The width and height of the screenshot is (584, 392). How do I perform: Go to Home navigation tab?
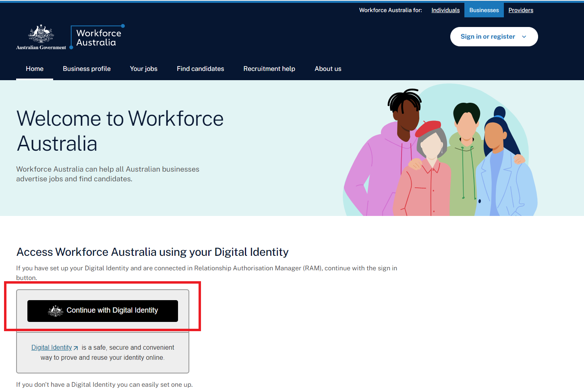tap(35, 69)
